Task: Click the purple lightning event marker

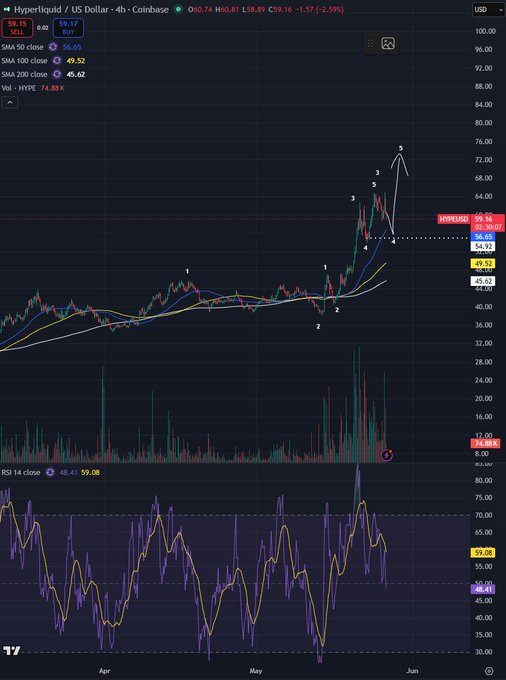Action: click(x=387, y=455)
